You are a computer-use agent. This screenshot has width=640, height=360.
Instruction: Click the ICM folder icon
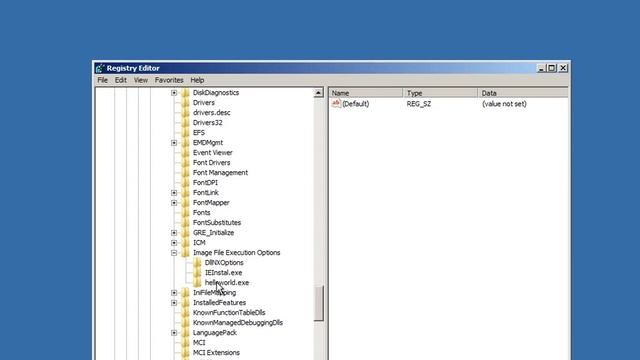click(x=185, y=243)
